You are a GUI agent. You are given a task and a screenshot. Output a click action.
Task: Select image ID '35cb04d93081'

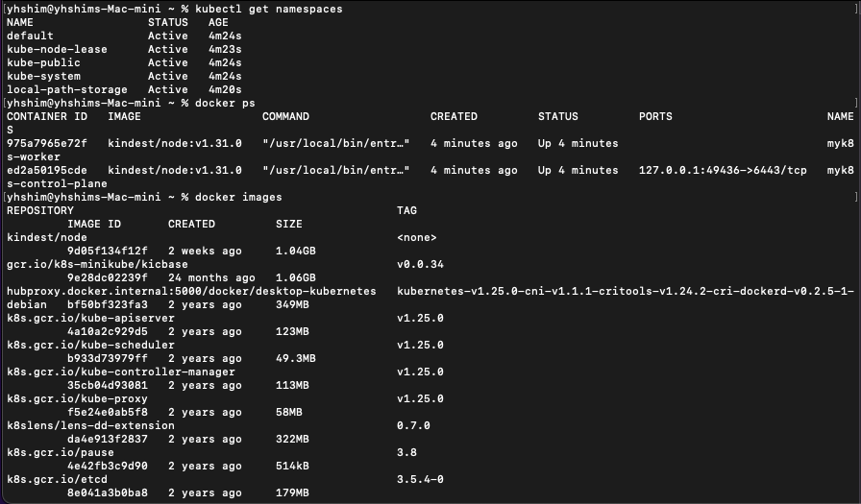coord(108,385)
